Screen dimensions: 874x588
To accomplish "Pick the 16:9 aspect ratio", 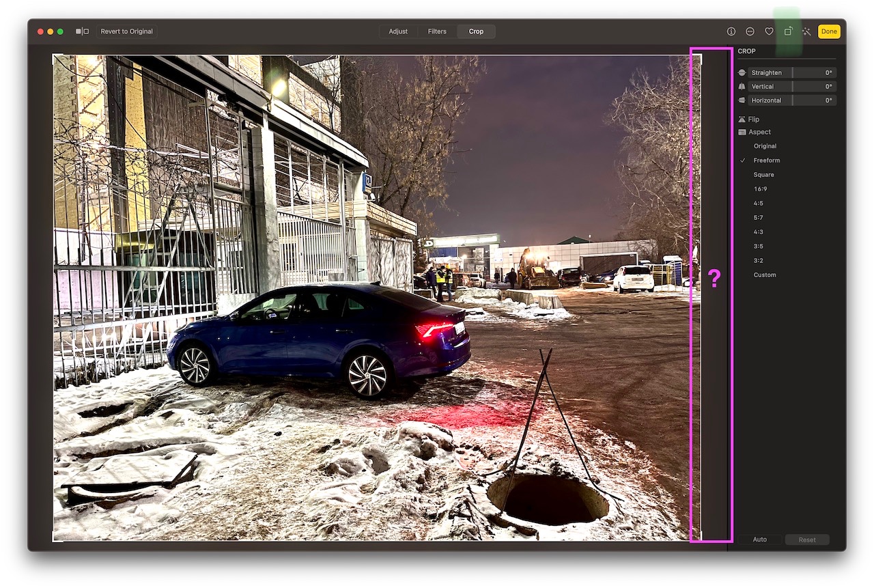I will (760, 189).
